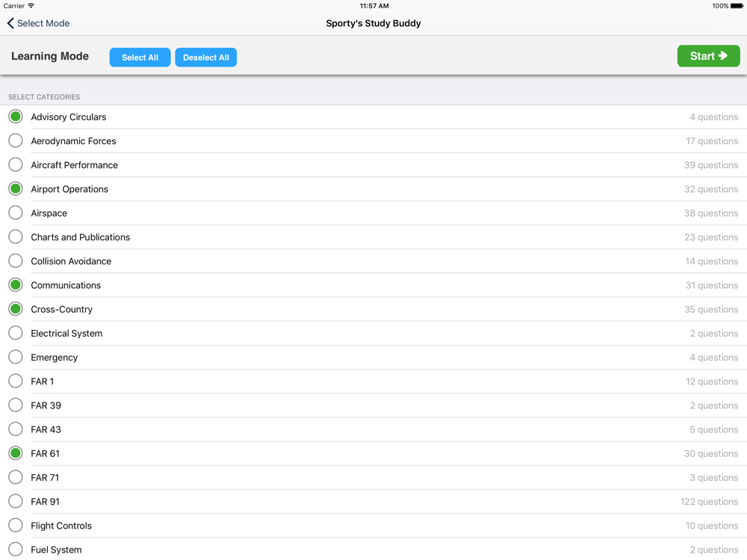Go back to Select Mode
Image resolution: width=747 pixels, height=560 pixels.
[x=38, y=23]
